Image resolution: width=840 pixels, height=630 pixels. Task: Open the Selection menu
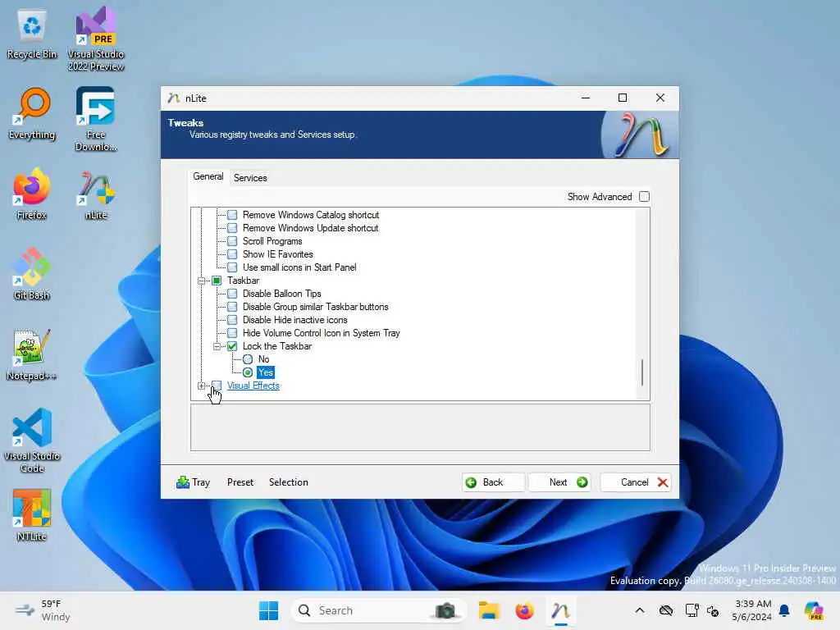coord(288,482)
